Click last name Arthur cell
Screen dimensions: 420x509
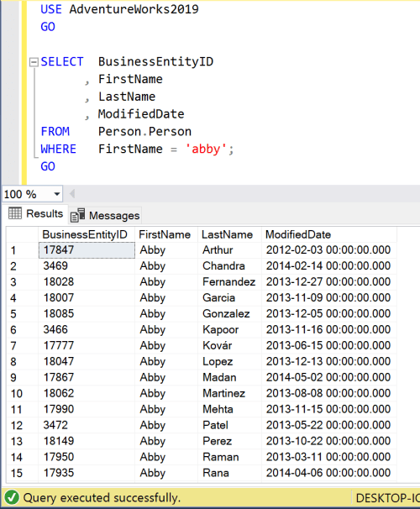229,250
